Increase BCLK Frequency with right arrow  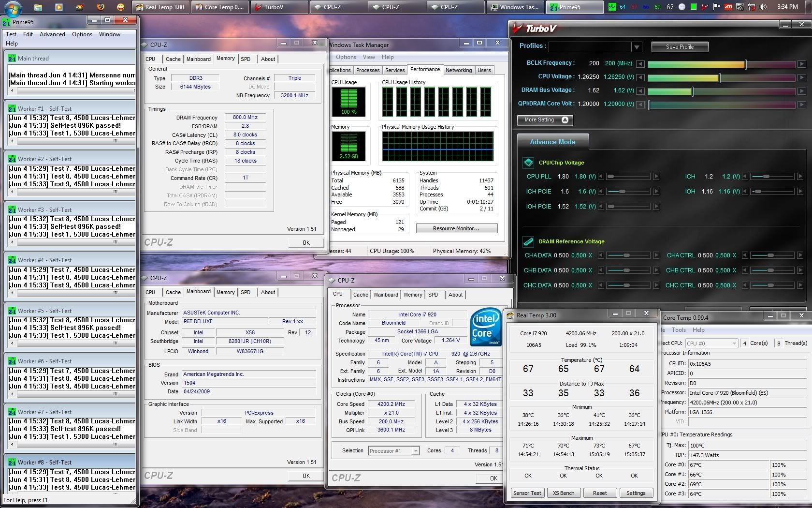(801, 64)
